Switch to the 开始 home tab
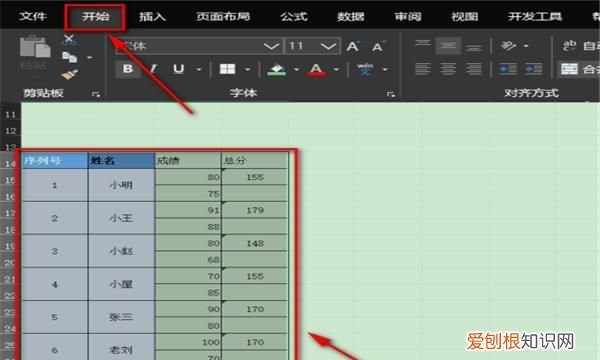 [x=95, y=16]
